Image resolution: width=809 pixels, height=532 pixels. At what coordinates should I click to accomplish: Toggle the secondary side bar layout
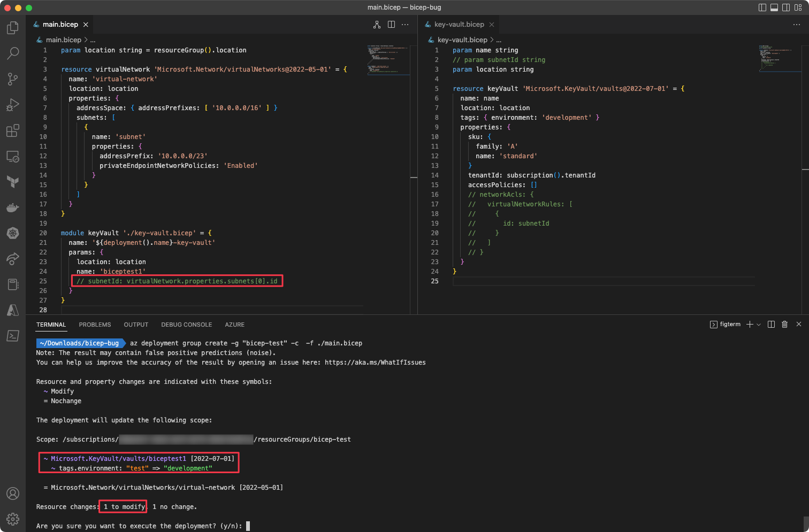[x=786, y=7]
